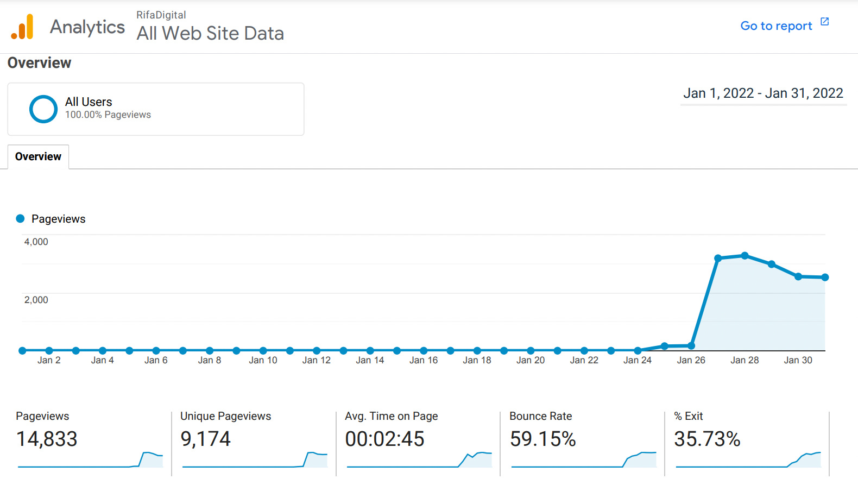Click the Jan 29 data point on chart
Image resolution: width=858 pixels, height=504 pixels.
pos(772,264)
